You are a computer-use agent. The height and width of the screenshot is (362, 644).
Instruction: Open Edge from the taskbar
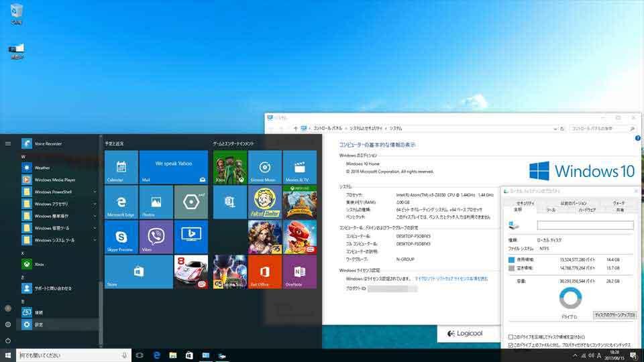[x=156, y=355]
